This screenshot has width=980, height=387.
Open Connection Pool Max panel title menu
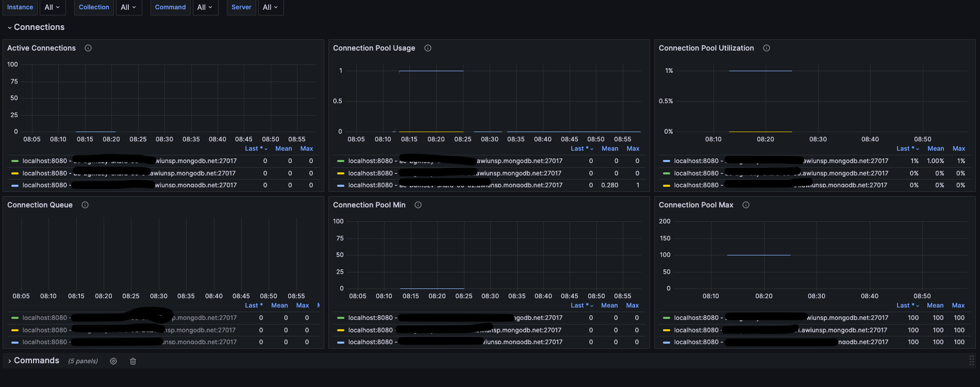tap(696, 205)
